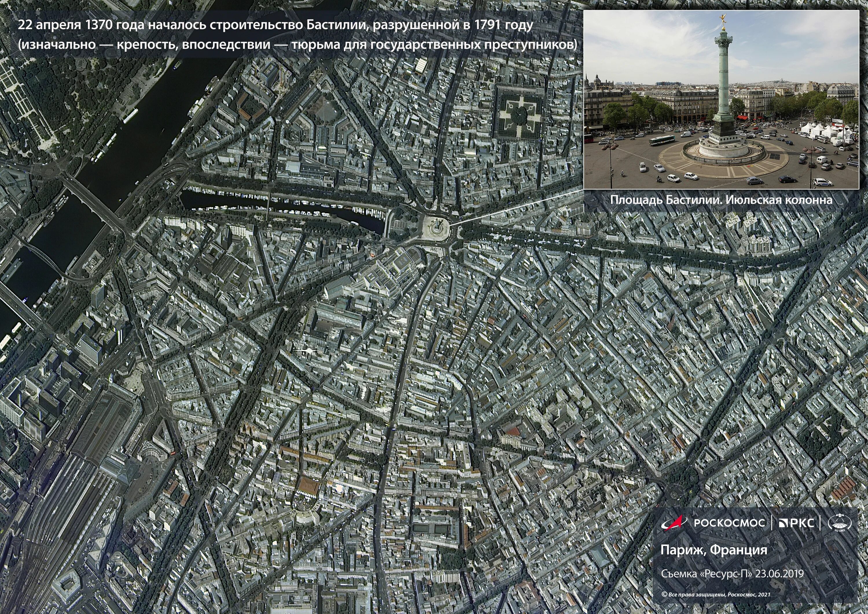This screenshot has height=614, width=868.
Task: Click the circular НЦ ОМЗ emblem
Action: [x=840, y=523]
